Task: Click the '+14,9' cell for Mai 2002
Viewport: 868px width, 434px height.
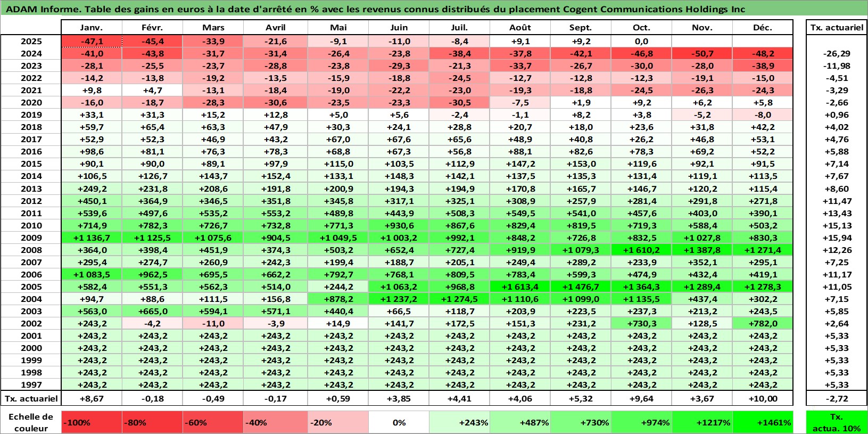Action: coord(338,323)
